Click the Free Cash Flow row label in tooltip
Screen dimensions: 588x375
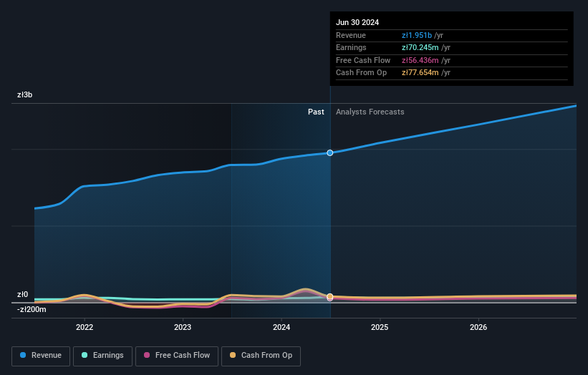(x=363, y=60)
